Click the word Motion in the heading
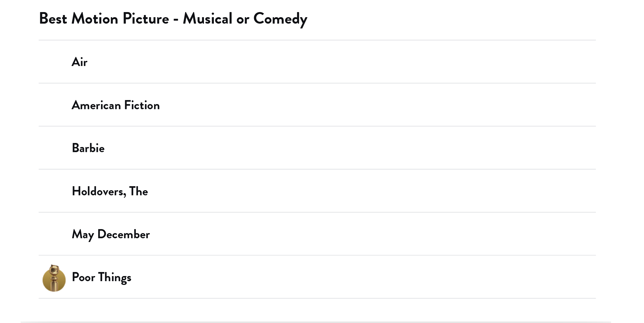This screenshot has width=644, height=323. [x=95, y=19]
